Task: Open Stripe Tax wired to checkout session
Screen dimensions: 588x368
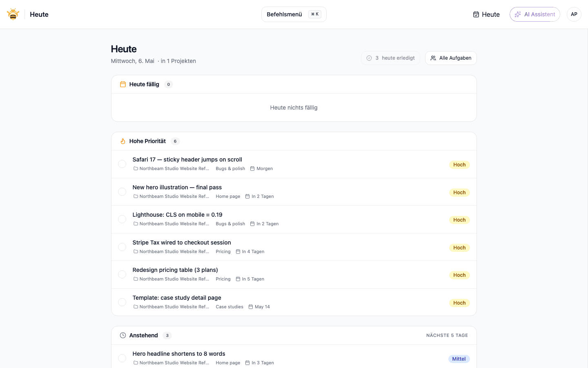Action: 182,242
